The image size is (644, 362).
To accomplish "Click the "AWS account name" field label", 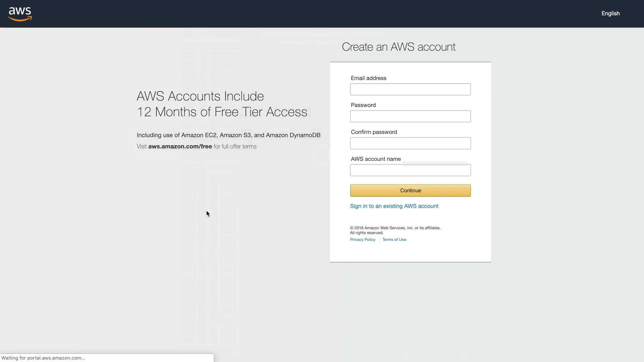I will (376, 159).
